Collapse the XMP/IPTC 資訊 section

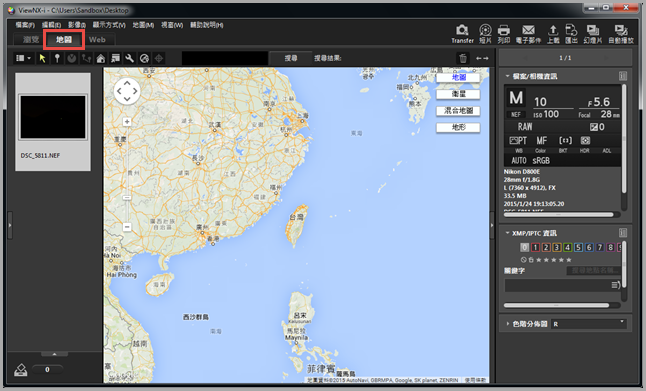click(507, 233)
